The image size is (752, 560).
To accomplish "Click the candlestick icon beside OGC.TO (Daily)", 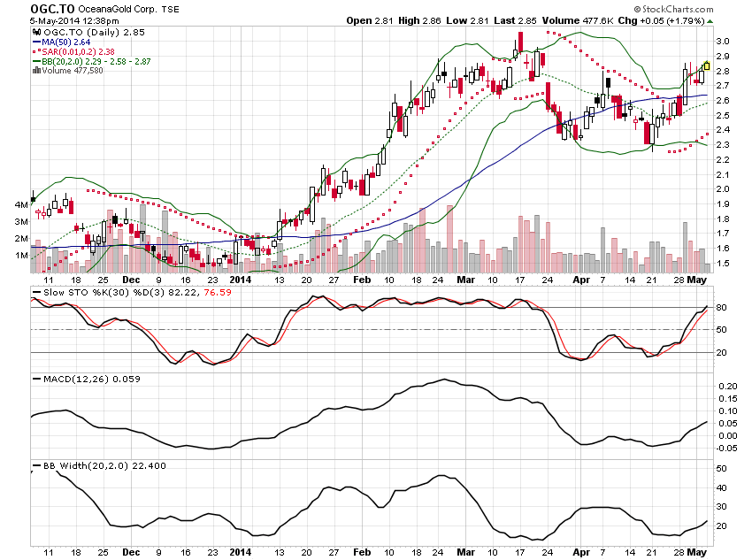I will (x=36, y=32).
